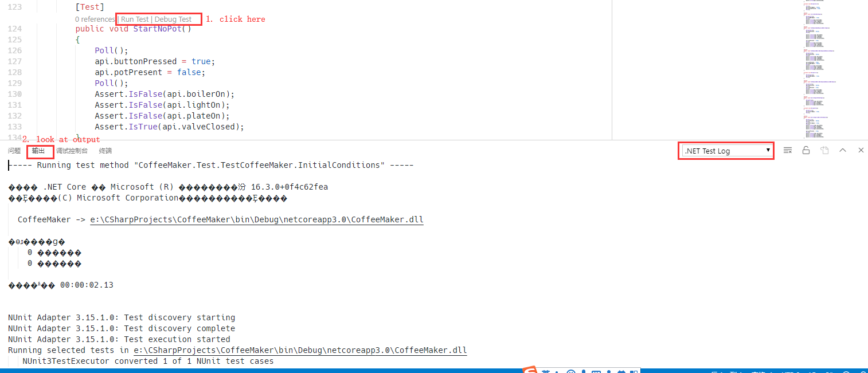868x373 pixels.
Task: Close the Output panel with the X icon
Action: 861,150
